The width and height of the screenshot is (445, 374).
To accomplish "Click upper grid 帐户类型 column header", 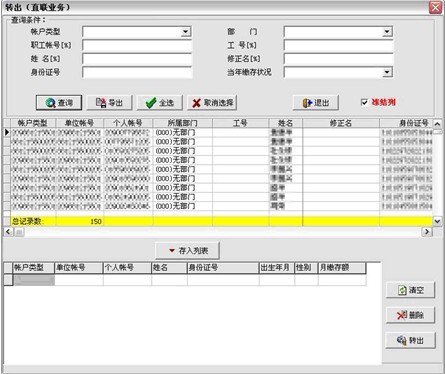I will 33,123.
